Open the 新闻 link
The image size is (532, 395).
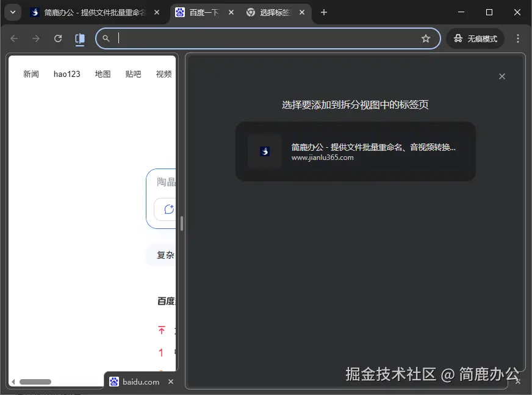[31, 74]
